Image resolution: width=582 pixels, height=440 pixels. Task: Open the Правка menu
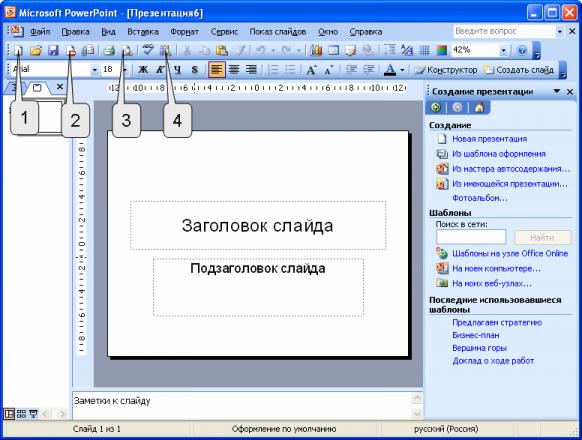75,32
